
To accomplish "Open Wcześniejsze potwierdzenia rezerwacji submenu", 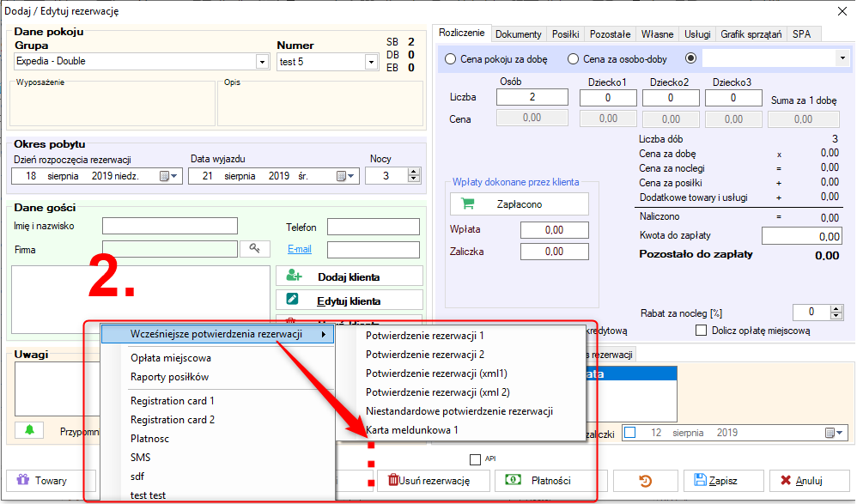I will (217, 334).
